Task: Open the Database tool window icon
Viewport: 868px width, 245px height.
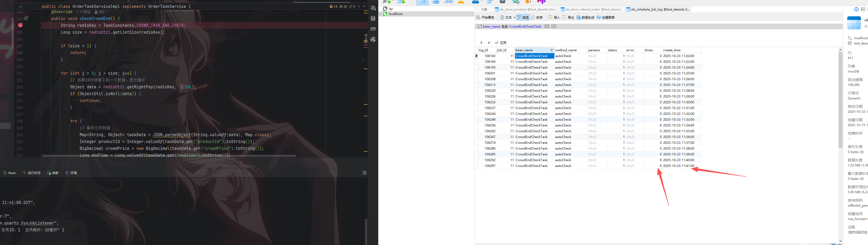Action: pyautogui.click(x=373, y=19)
